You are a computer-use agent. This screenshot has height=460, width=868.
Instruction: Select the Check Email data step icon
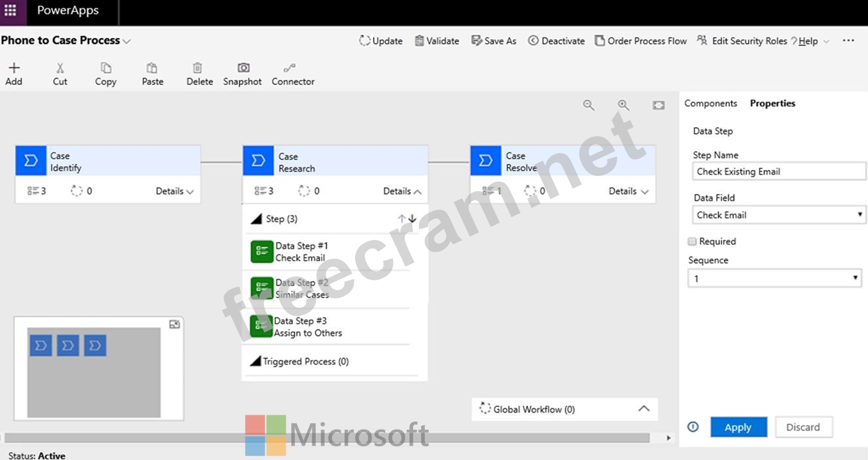[x=261, y=252]
